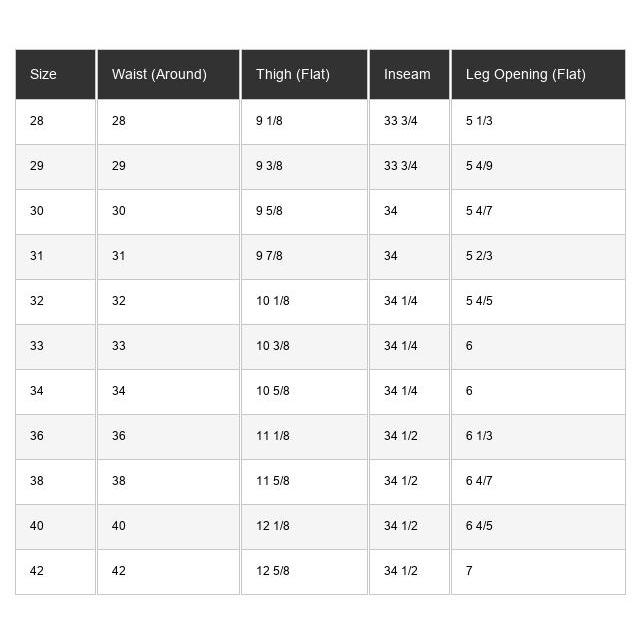Viewport: 642px width, 642px height.
Task: Select the 9 5/8 thigh cell
Action: [269, 211]
